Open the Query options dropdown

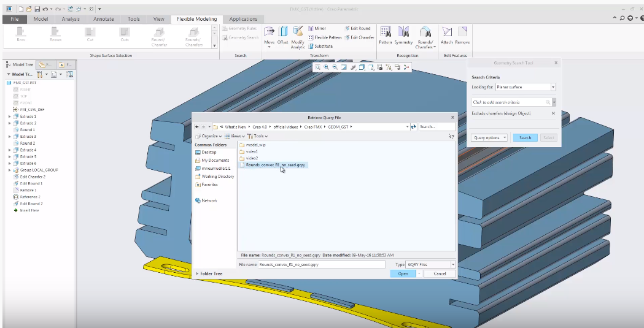[x=490, y=138]
